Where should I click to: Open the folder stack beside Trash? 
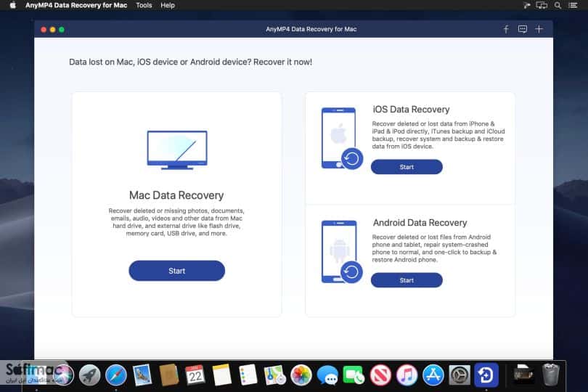coord(523,374)
